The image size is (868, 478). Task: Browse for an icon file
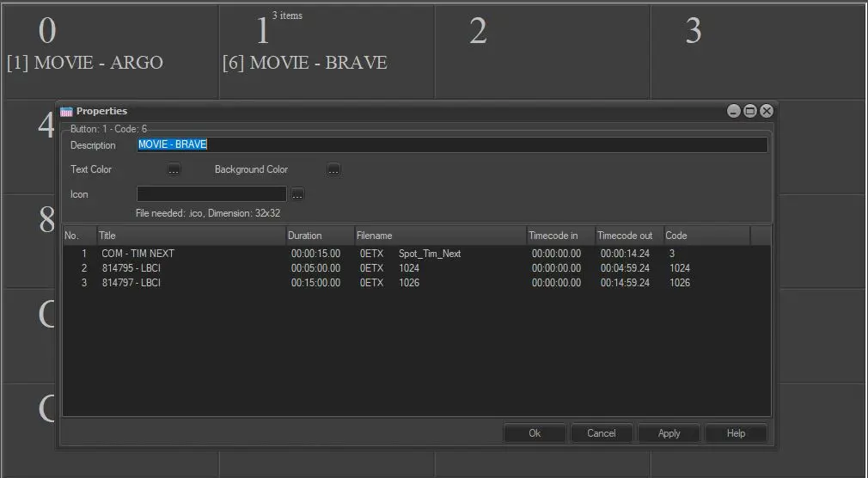coord(297,194)
